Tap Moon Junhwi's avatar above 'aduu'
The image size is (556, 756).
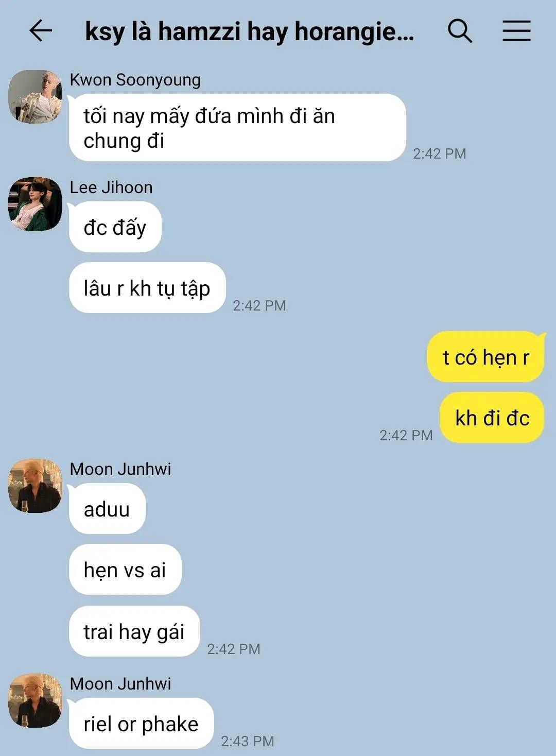[36, 486]
